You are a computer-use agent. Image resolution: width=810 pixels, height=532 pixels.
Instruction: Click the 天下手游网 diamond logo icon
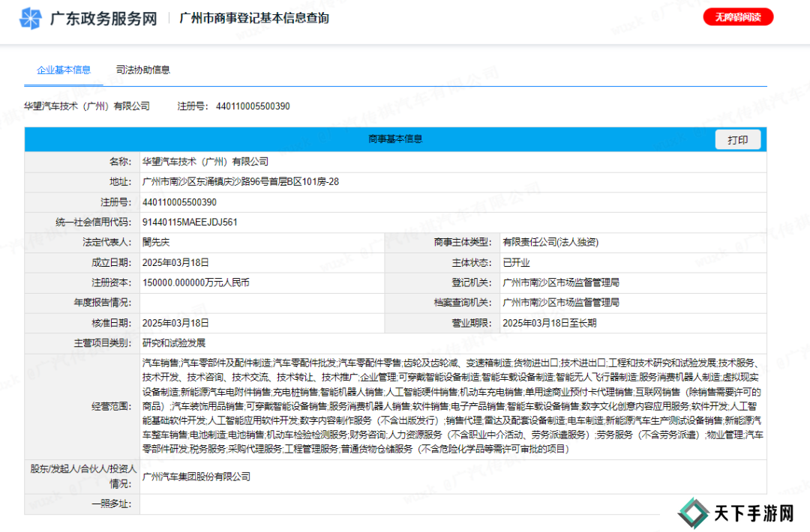tap(694, 513)
